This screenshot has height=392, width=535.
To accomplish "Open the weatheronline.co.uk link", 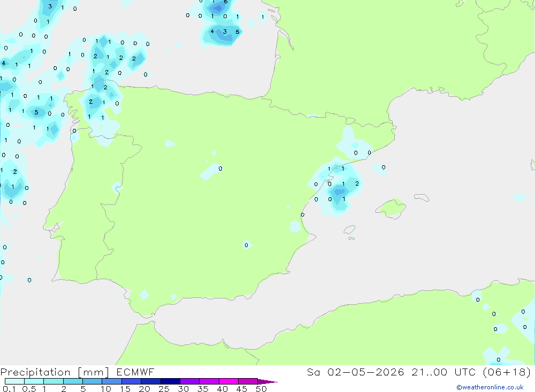I will coord(490,387).
